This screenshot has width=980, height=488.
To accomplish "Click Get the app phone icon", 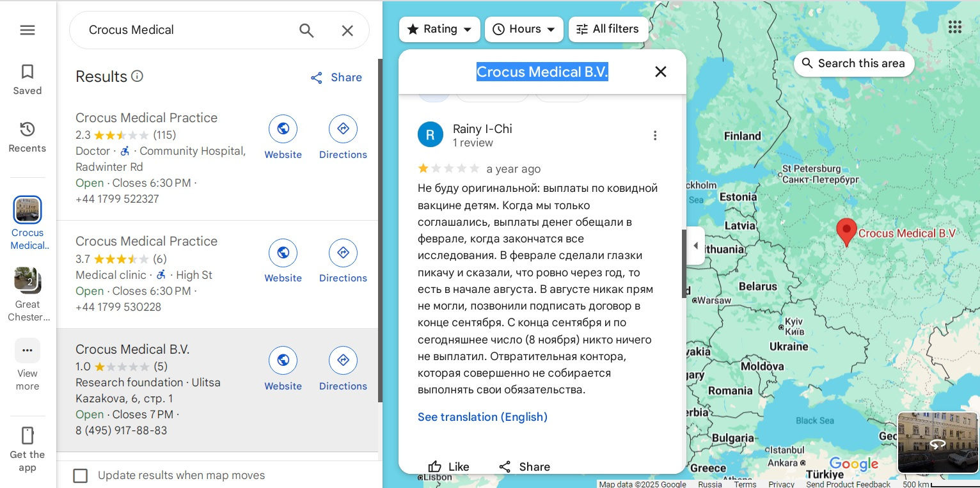I will (x=28, y=436).
